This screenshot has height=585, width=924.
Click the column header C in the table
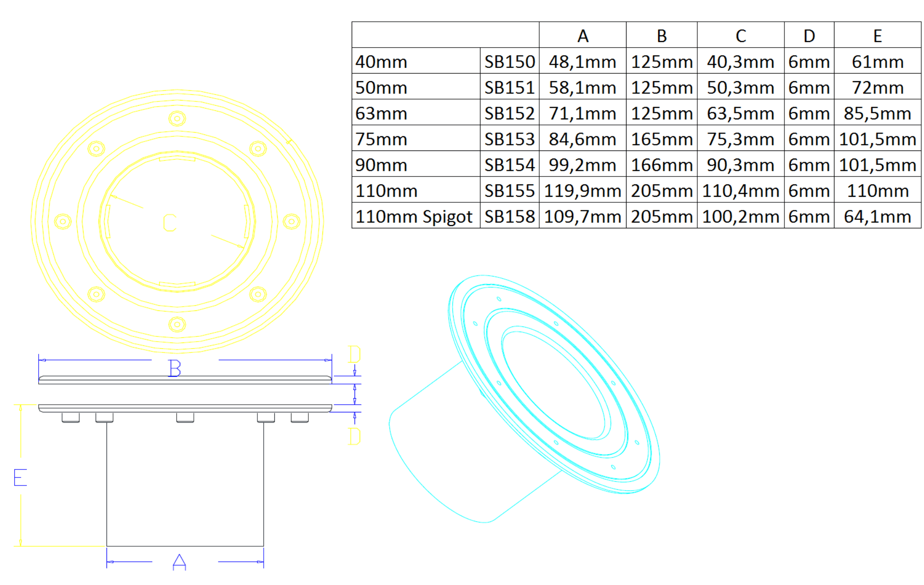[x=741, y=36]
